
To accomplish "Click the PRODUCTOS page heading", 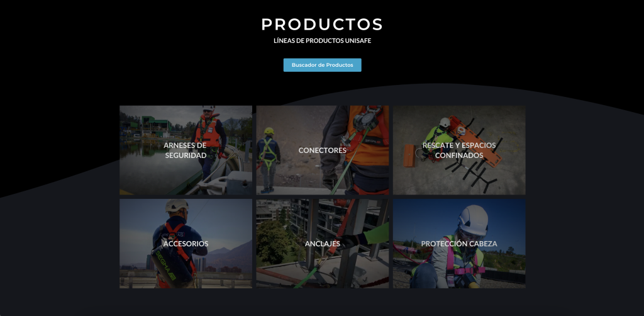I will pyautogui.click(x=322, y=25).
